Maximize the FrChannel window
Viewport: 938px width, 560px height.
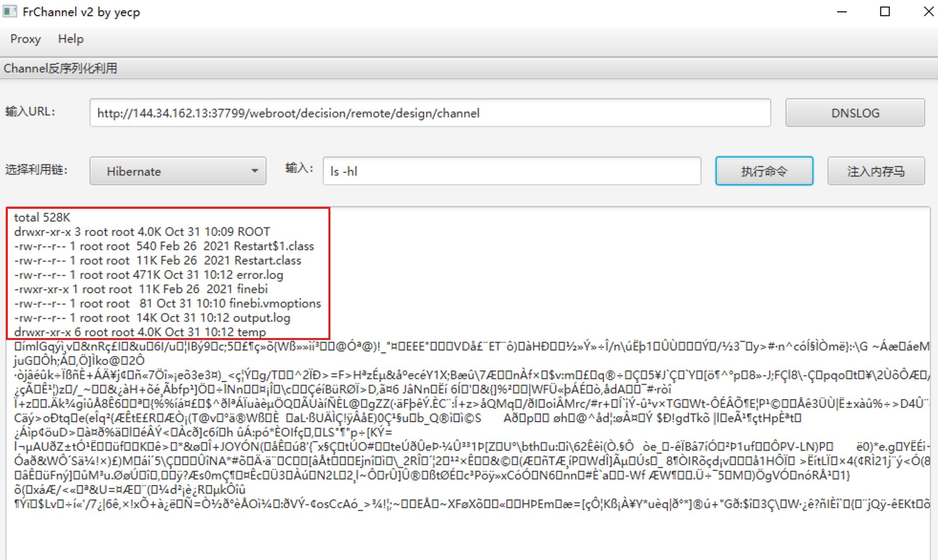tap(885, 12)
